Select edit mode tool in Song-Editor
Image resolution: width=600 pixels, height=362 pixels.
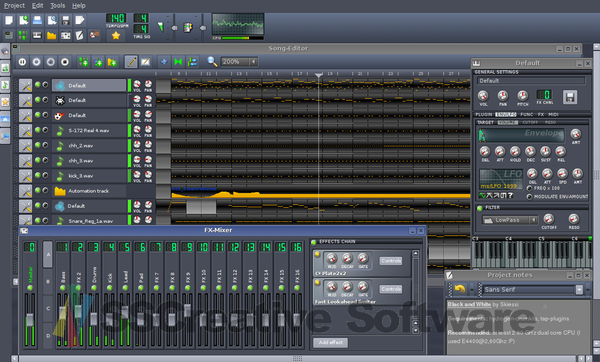point(145,62)
